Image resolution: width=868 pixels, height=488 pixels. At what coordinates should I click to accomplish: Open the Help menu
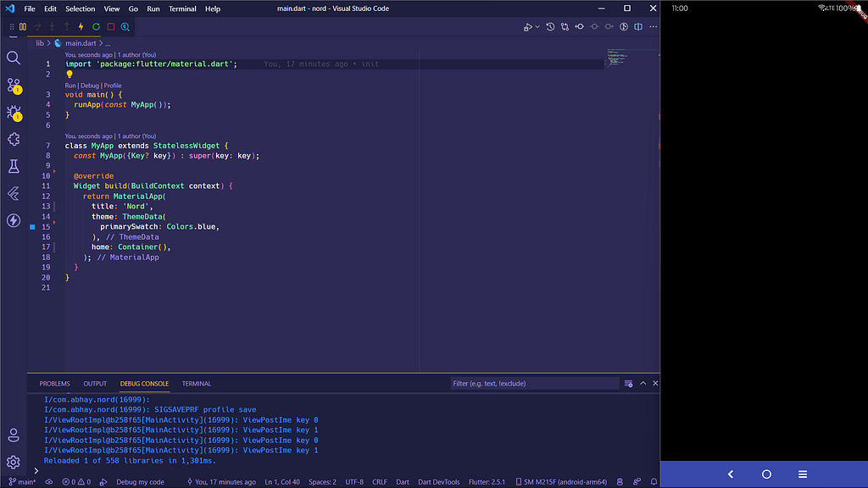pos(213,8)
